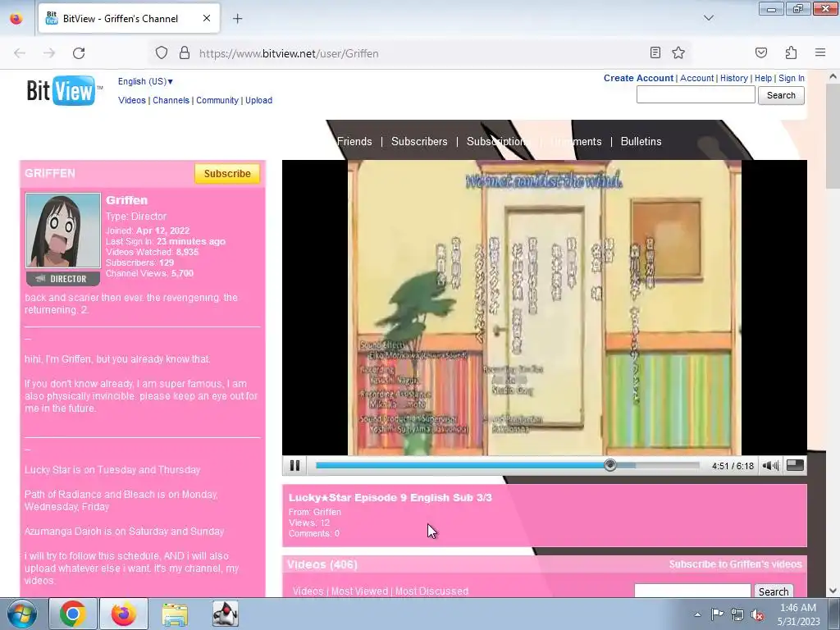This screenshot has width=840, height=630.
Task: Click the top Search button
Action: click(781, 95)
